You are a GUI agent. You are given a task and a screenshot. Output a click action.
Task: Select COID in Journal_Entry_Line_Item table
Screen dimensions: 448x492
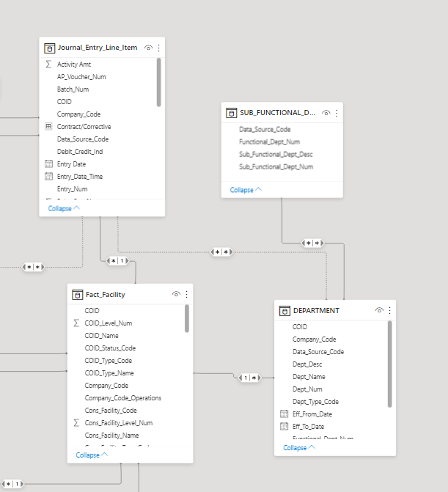(x=65, y=102)
